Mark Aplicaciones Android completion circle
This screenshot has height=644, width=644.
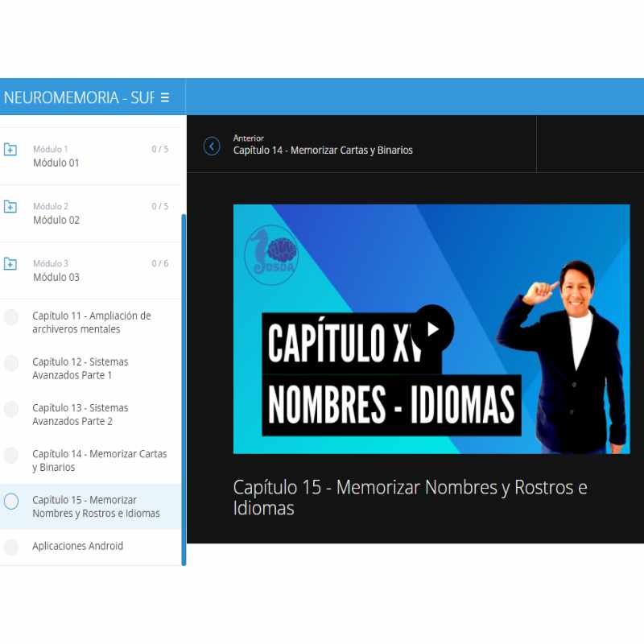(11, 547)
